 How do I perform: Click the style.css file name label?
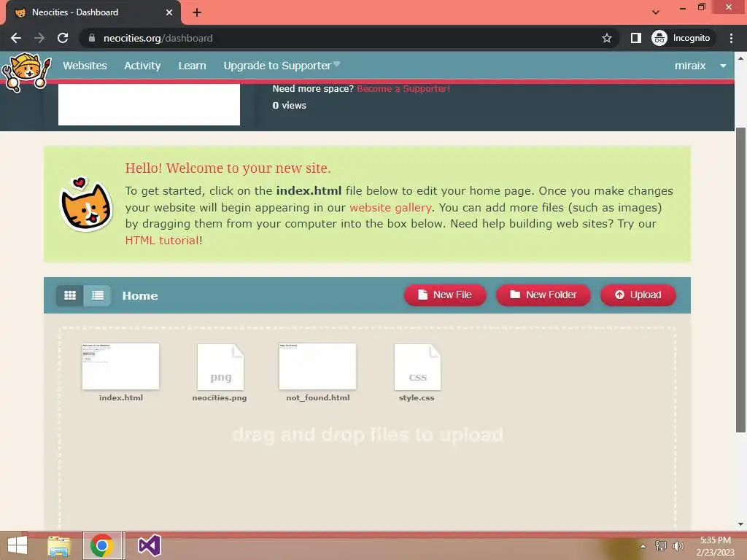coord(417,397)
